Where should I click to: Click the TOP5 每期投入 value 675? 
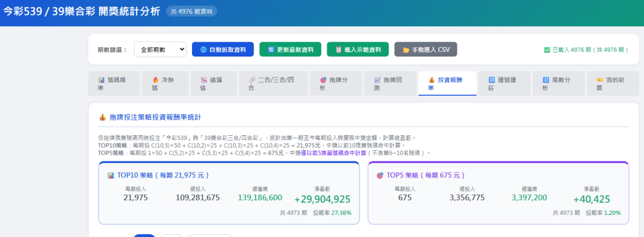[404, 198]
